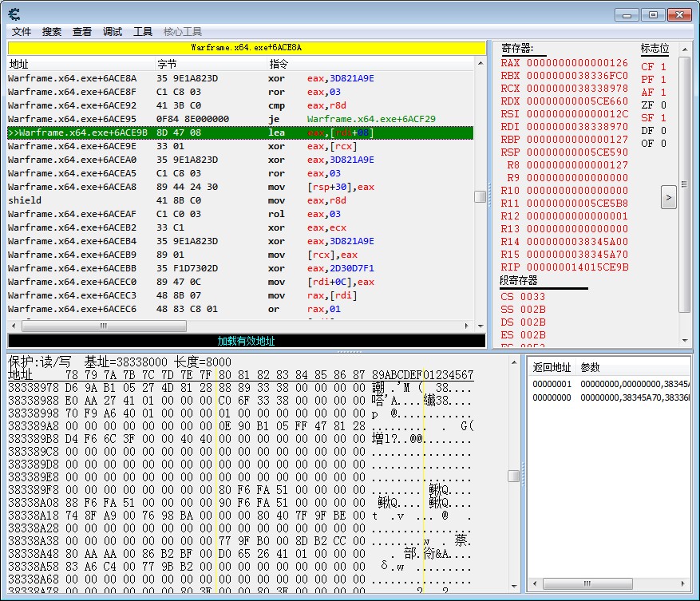Minimize the memory viewer window
Image resolution: width=700 pixels, height=601 pixels.
[628, 14]
